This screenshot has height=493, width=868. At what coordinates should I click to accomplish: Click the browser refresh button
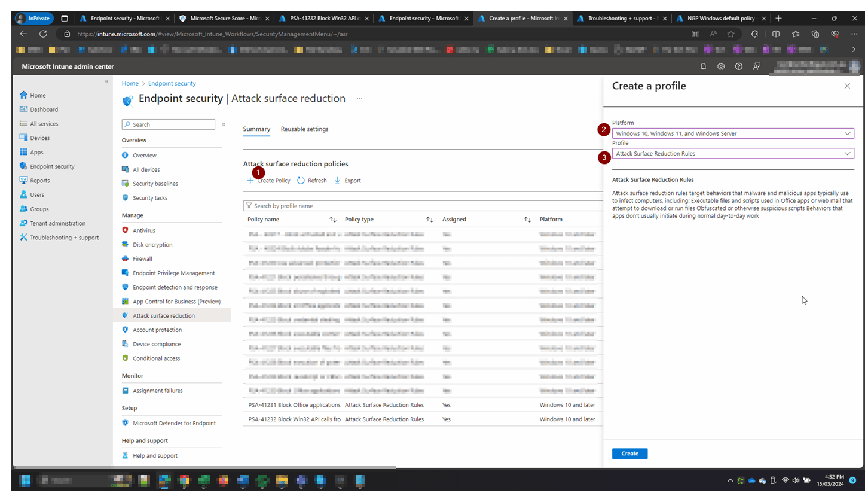[43, 34]
